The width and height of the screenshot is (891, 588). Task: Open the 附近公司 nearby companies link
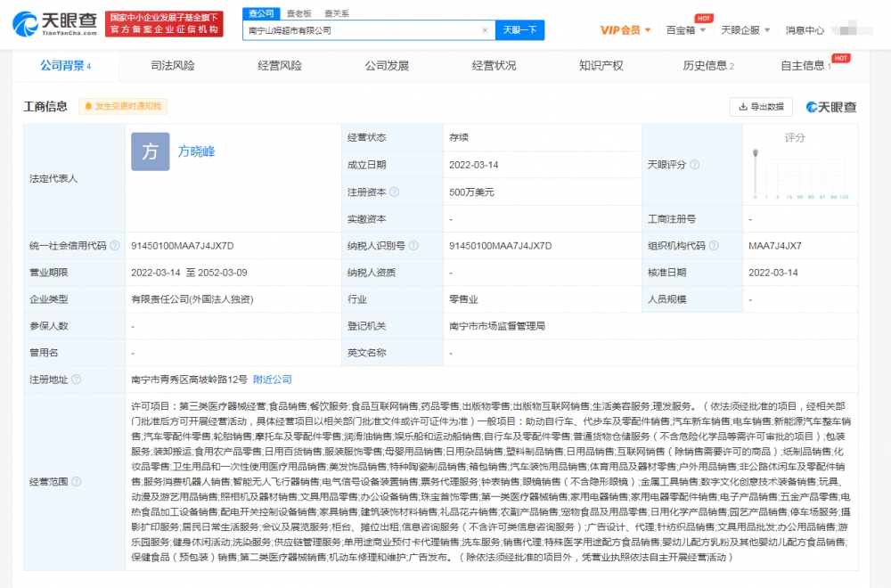click(272, 380)
